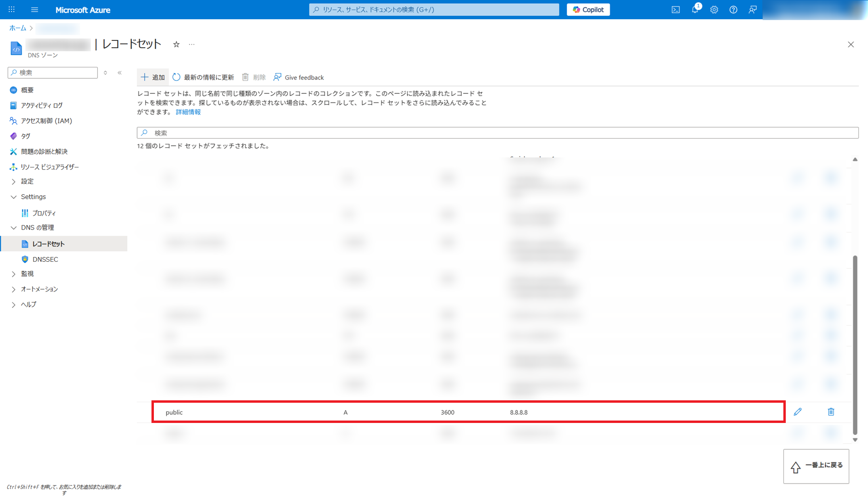Collapse the sidebar with double chevron

[120, 73]
